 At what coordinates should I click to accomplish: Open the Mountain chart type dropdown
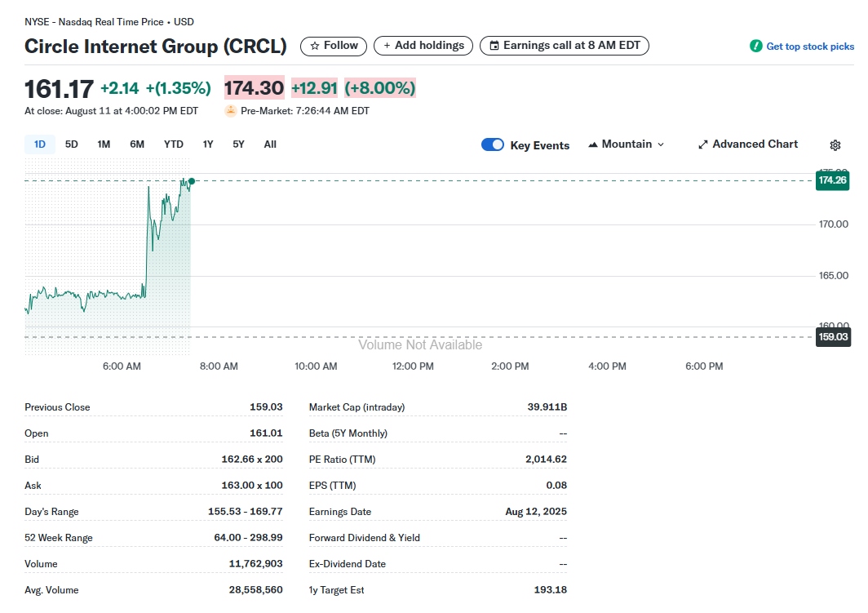tap(626, 144)
